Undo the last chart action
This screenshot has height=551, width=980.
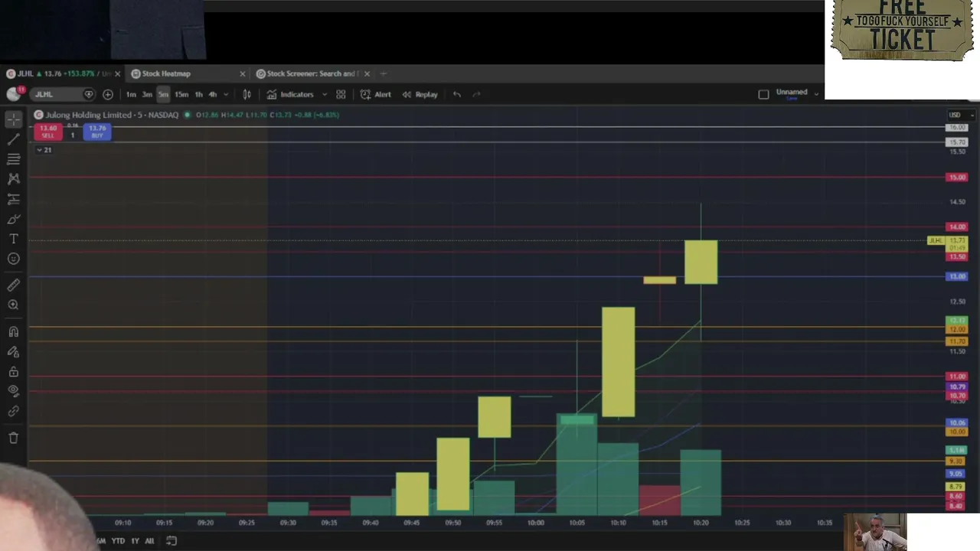tap(457, 94)
